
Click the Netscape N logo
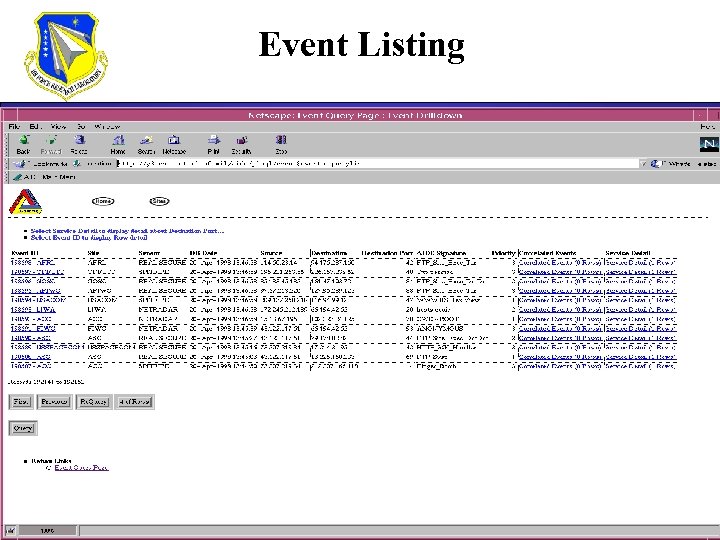pos(709,144)
